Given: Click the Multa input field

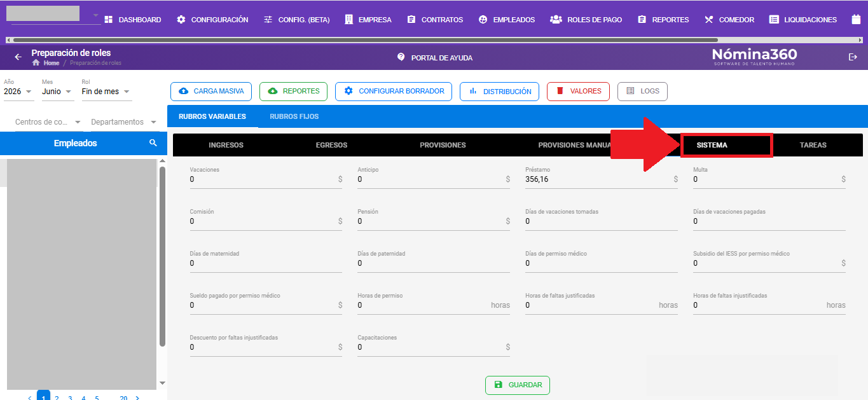Looking at the screenshot, I should (769, 180).
